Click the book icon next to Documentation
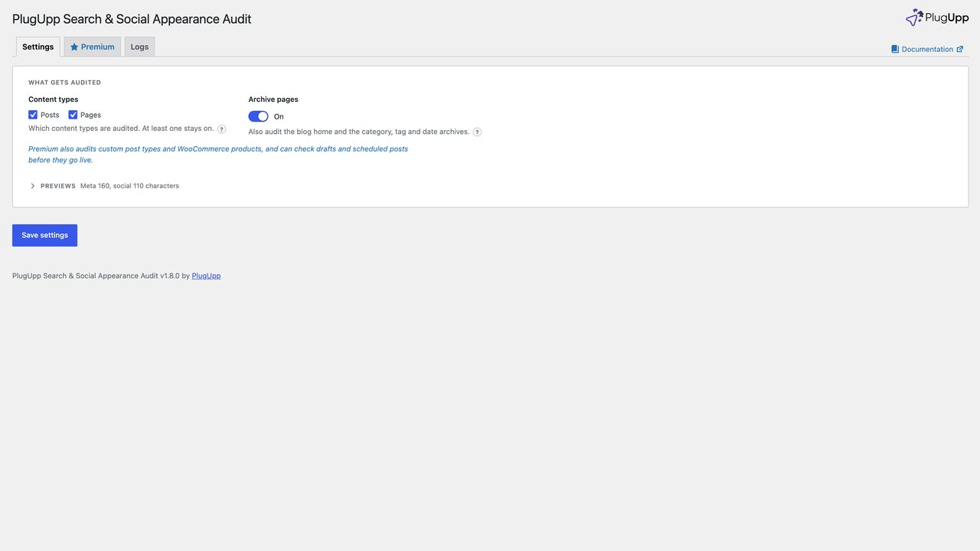 (895, 49)
